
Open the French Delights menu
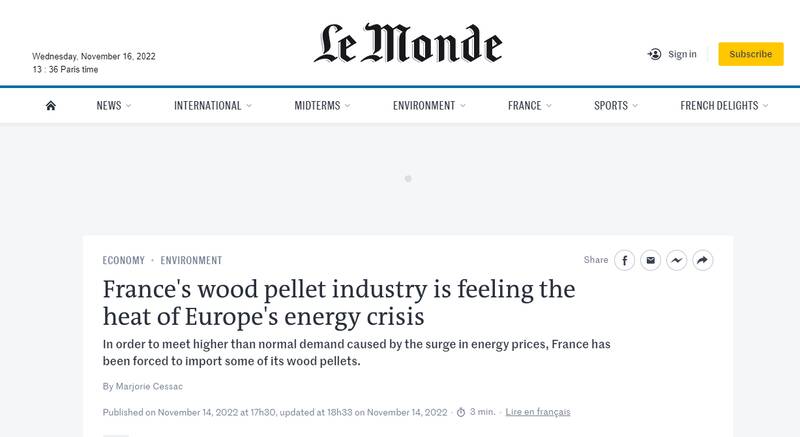pyautogui.click(x=719, y=106)
